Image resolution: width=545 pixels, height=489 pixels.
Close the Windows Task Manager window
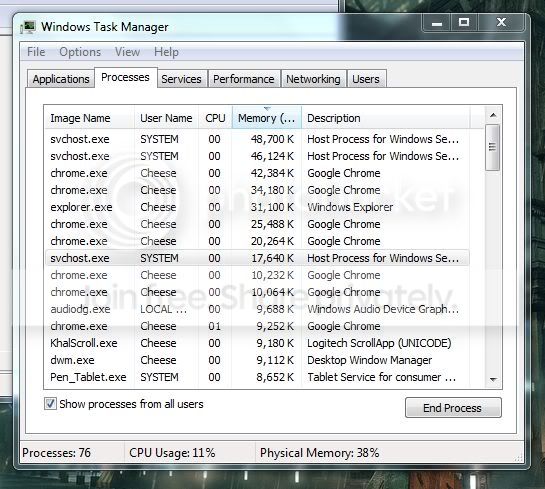tap(501, 23)
